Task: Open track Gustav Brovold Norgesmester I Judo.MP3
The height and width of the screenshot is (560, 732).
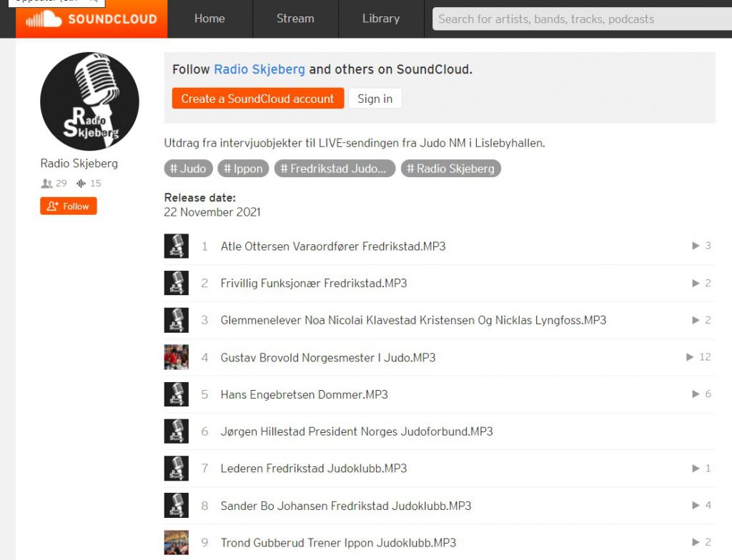Action: pyautogui.click(x=328, y=358)
